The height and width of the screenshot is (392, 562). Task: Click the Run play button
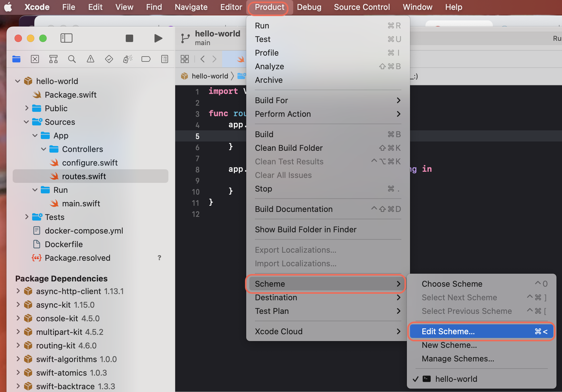pyautogui.click(x=158, y=38)
